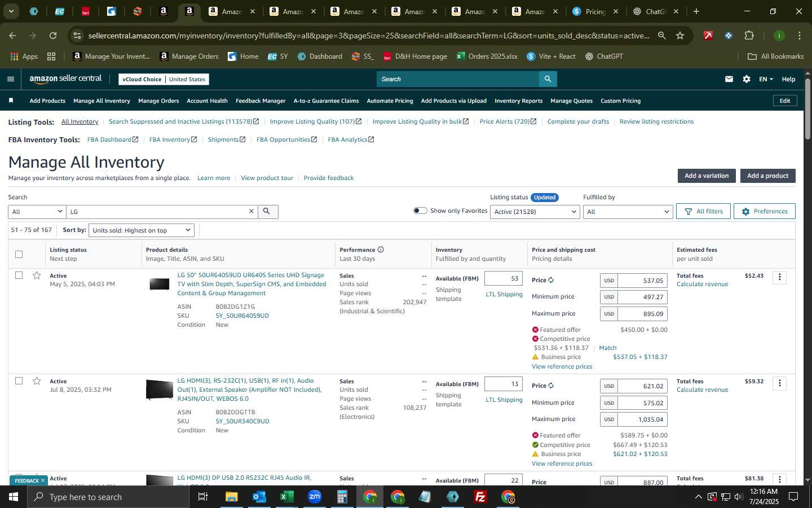Viewport: 812px width, 508px height.
Task: Close the FEEDBACK tab widget
Action: tap(42, 480)
